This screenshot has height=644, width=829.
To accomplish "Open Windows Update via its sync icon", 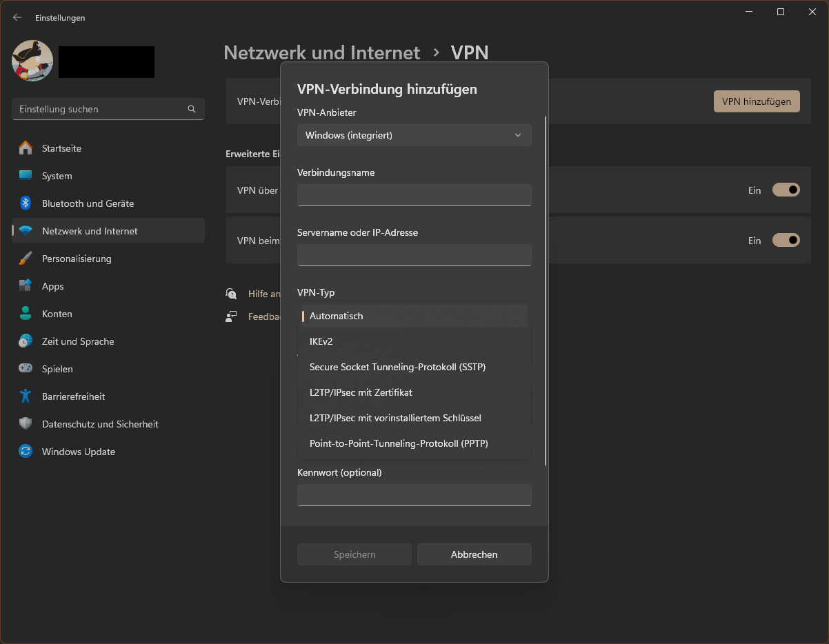I will click(x=26, y=452).
